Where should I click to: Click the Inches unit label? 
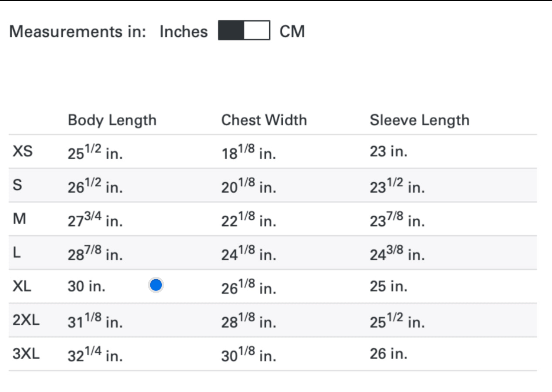point(183,31)
